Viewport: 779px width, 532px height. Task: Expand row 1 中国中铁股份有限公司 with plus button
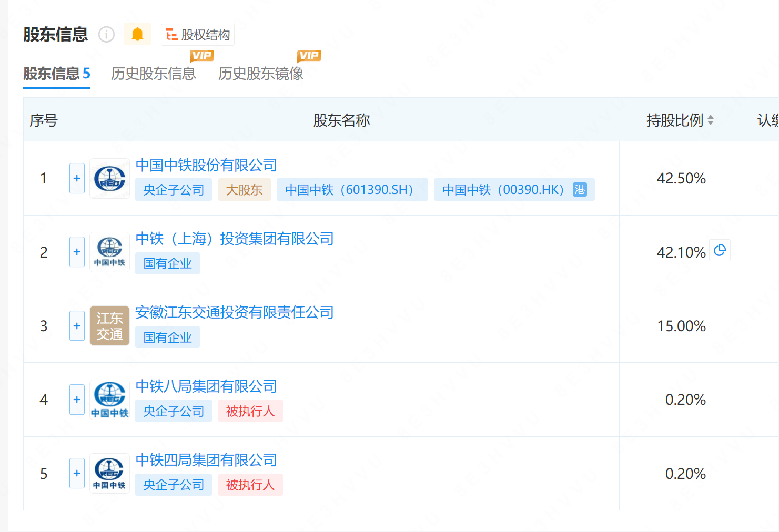tap(77, 178)
